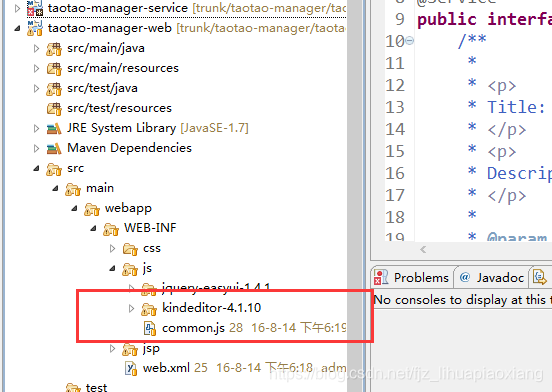Select the webapp folder label
The width and height of the screenshot is (552, 392).
(128, 209)
